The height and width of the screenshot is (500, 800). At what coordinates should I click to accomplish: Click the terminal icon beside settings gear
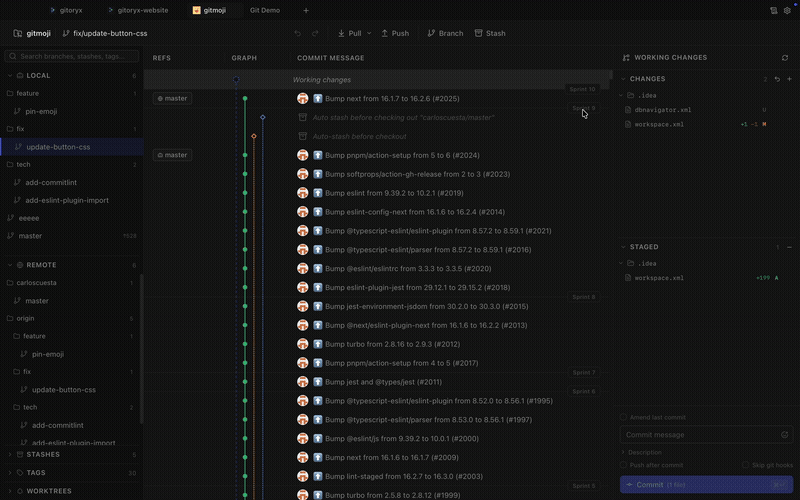click(773, 10)
